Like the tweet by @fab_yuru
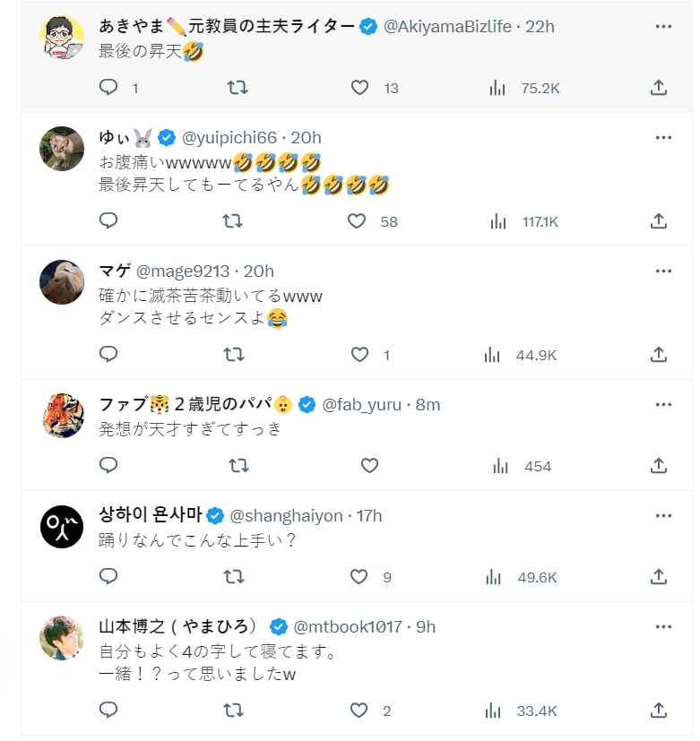 click(369, 465)
